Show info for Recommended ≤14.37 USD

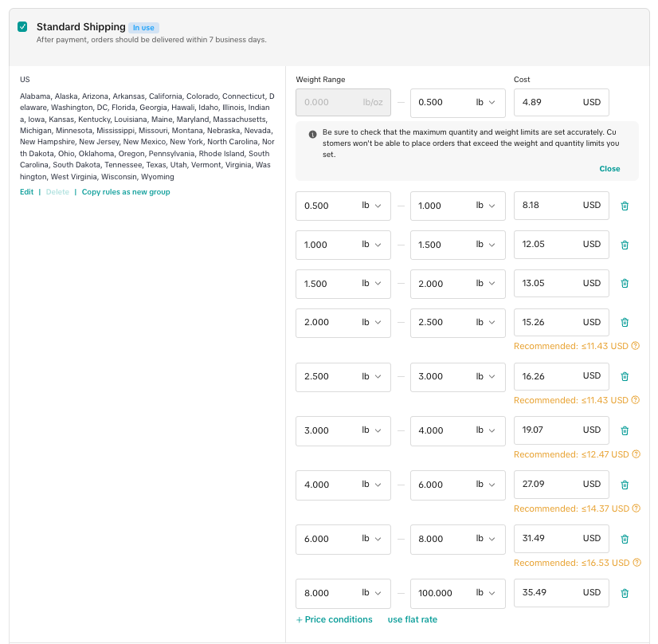point(636,509)
